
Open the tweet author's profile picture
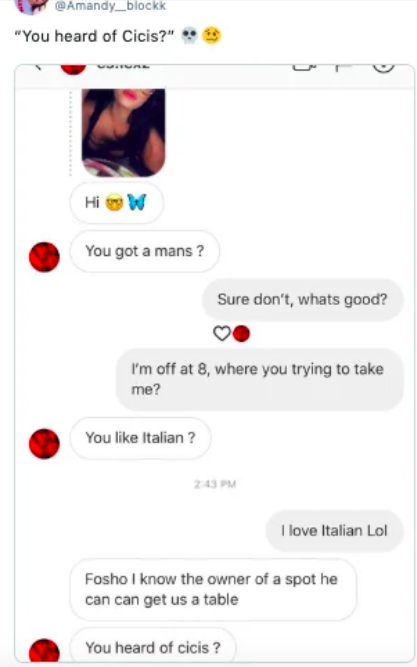(31, 7)
